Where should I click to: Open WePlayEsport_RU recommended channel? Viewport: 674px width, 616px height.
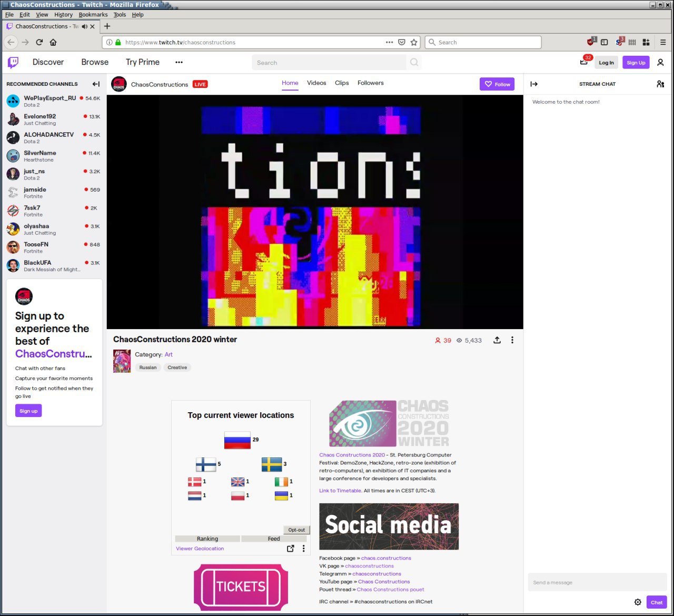click(x=53, y=101)
